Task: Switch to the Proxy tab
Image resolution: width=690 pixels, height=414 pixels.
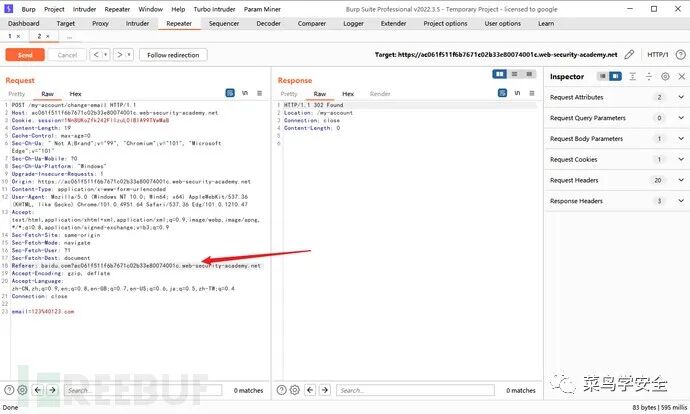Action: point(100,23)
